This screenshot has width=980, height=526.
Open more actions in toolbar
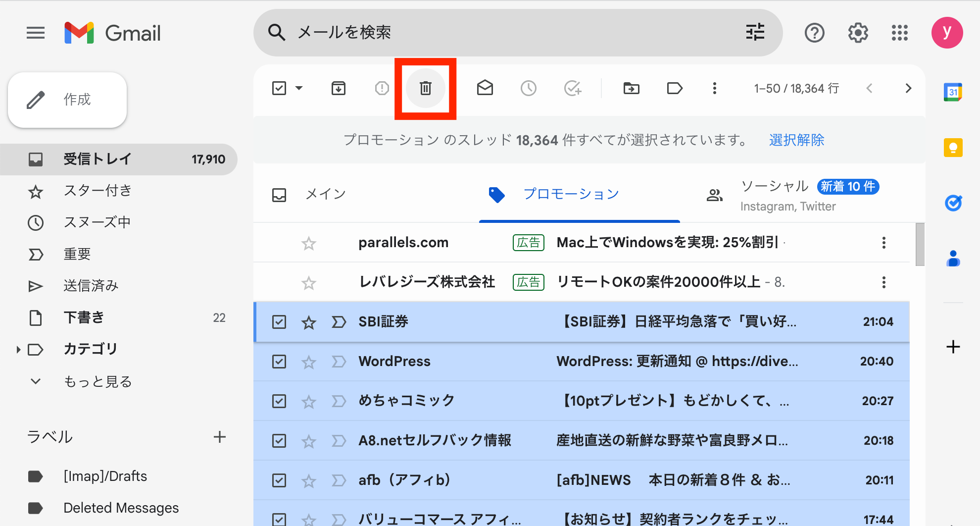(x=714, y=88)
